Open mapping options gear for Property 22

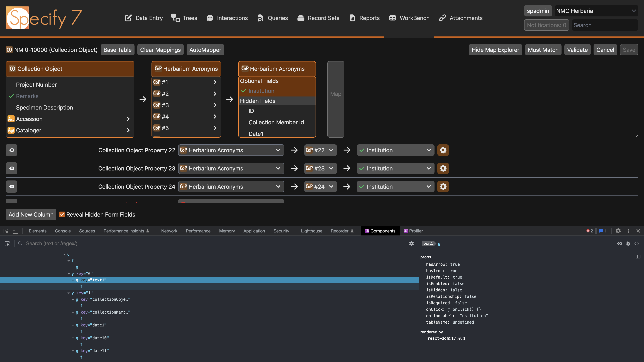point(443,150)
